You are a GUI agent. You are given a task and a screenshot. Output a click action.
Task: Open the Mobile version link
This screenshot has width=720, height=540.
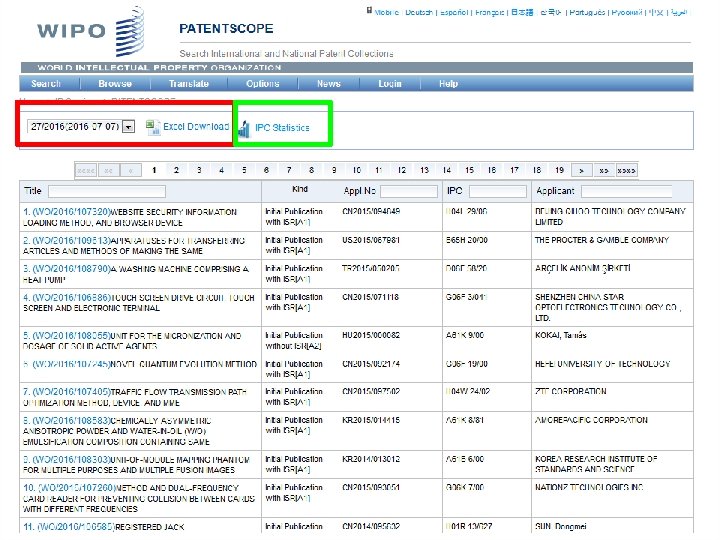tap(387, 12)
